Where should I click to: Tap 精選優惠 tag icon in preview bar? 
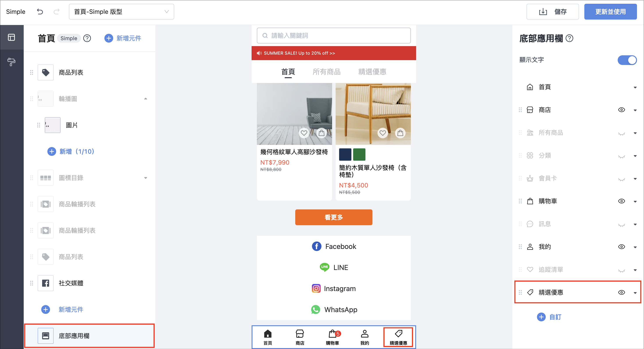(x=399, y=333)
